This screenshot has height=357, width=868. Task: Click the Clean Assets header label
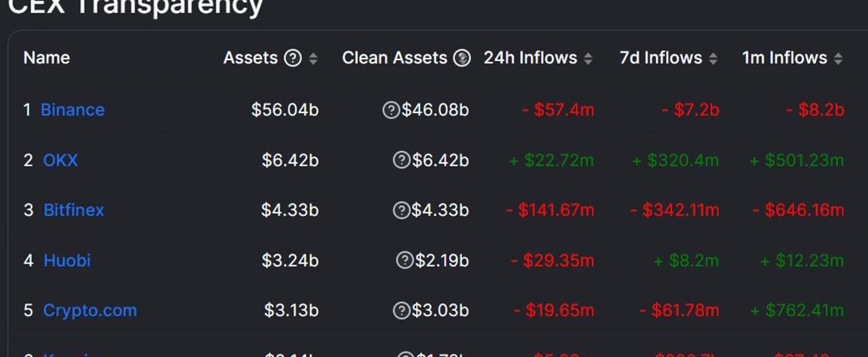click(394, 58)
